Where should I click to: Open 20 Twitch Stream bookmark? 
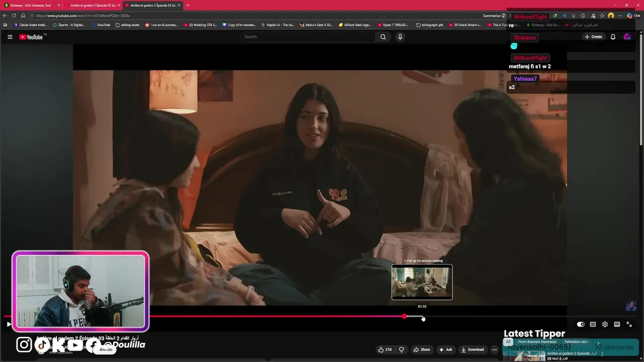click(465, 25)
